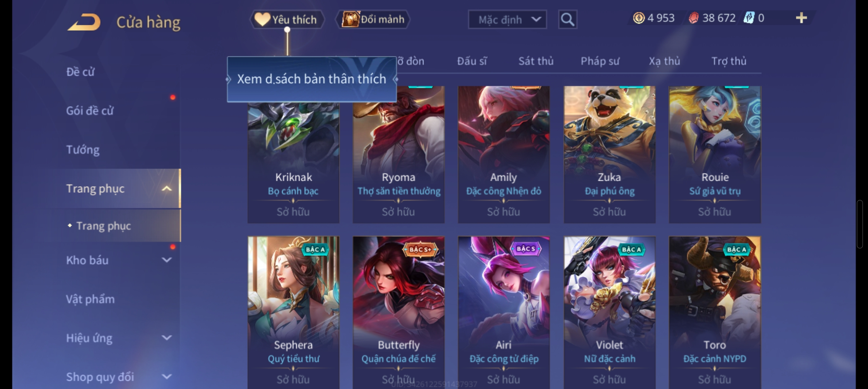Tap the back arrow icon
This screenshot has height=389, width=868.
[84, 22]
